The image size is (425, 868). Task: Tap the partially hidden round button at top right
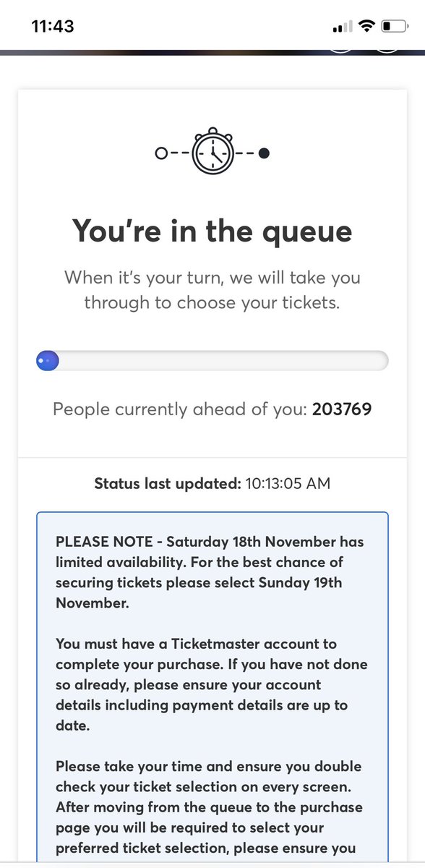point(385,50)
